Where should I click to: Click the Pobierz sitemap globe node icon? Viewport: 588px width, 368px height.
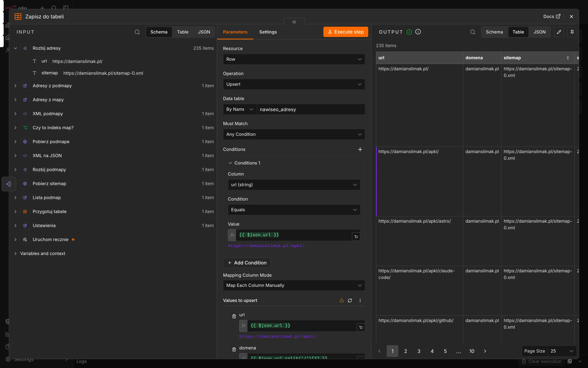point(25,183)
